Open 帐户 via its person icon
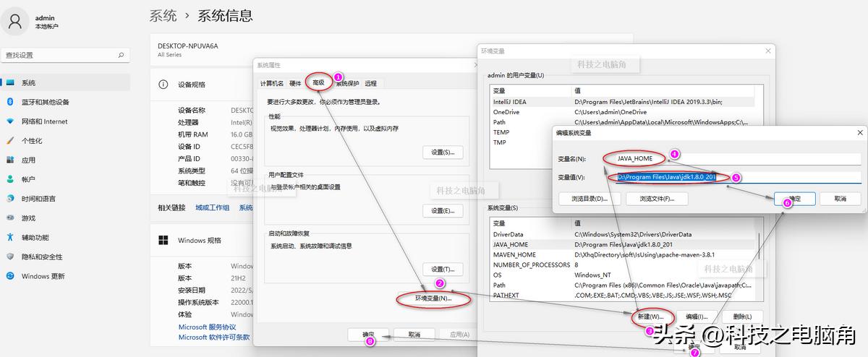The height and width of the screenshot is (357, 868). 10,179
